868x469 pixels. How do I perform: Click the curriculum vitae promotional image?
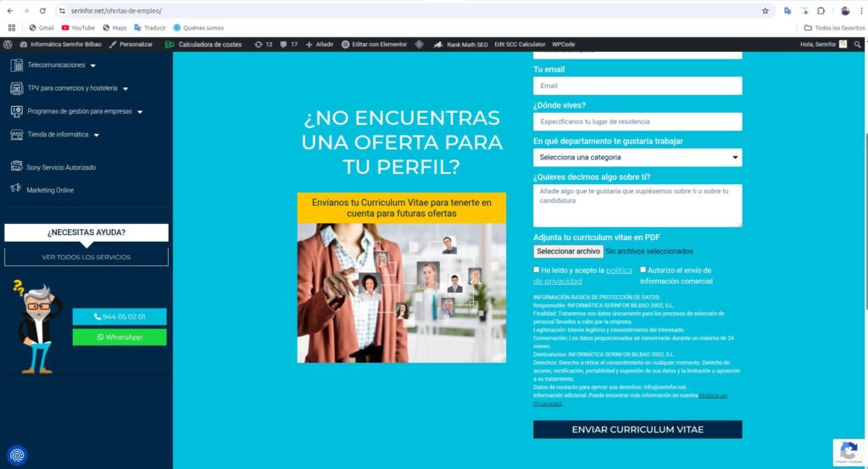pos(402,293)
